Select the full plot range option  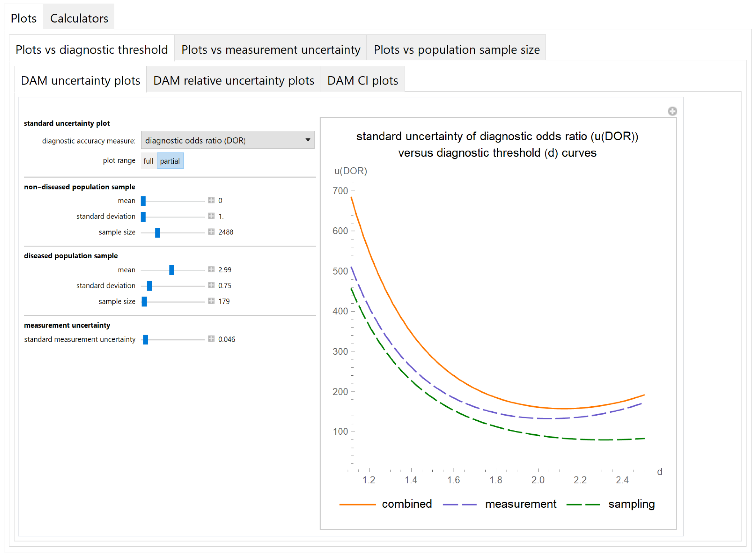tap(148, 161)
